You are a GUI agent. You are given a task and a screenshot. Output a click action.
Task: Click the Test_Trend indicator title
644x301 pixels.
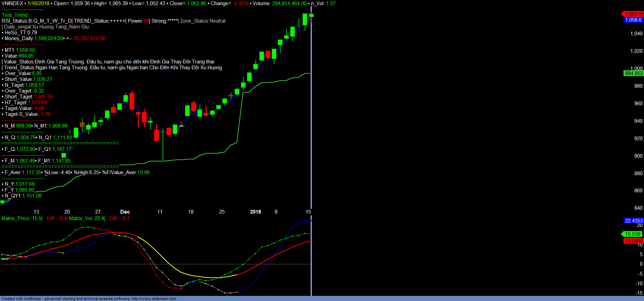point(15,15)
